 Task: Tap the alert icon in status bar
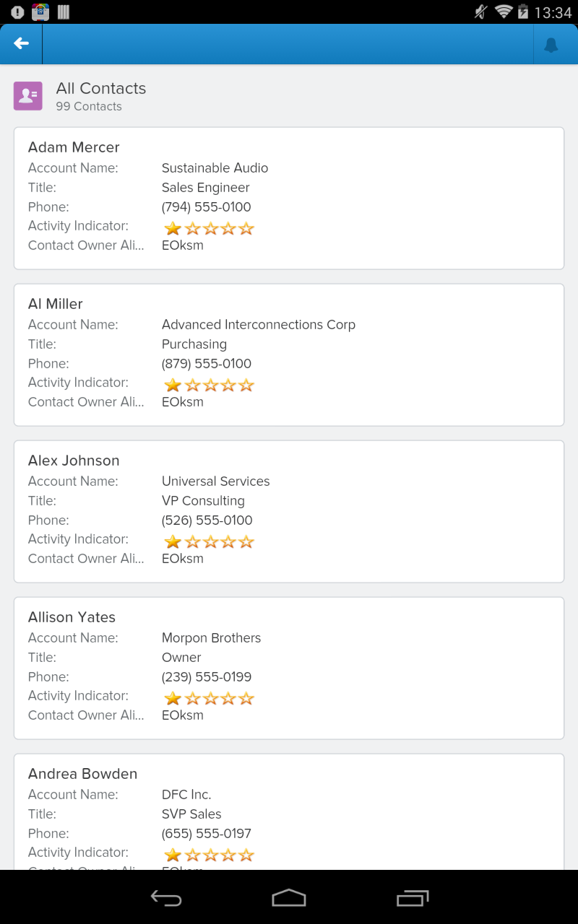click(17, 12)
